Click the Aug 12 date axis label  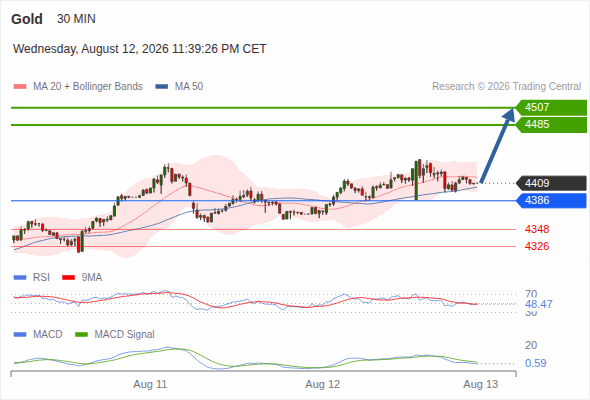click(322, 384)
